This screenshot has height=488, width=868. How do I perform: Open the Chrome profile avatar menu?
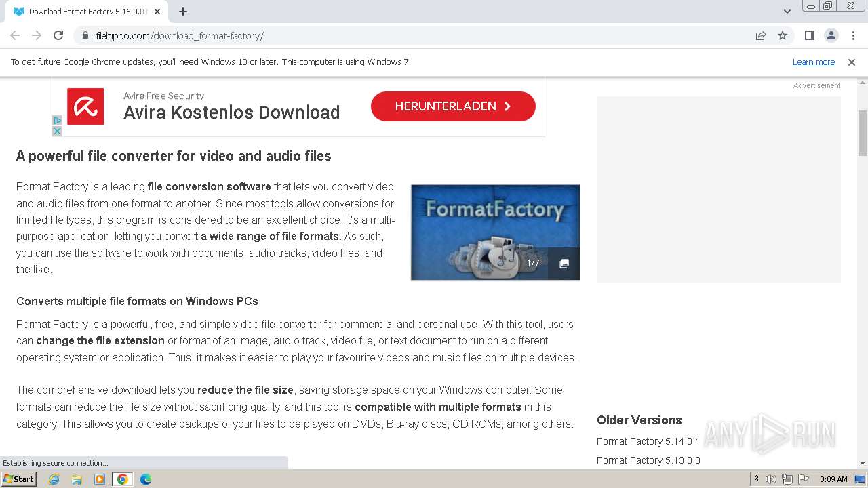831,35
